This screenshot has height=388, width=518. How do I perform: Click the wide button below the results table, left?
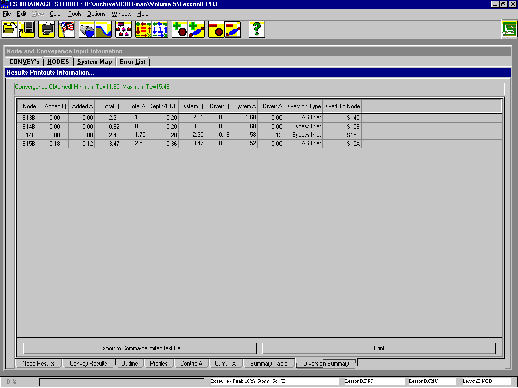(x=140, y=348)
